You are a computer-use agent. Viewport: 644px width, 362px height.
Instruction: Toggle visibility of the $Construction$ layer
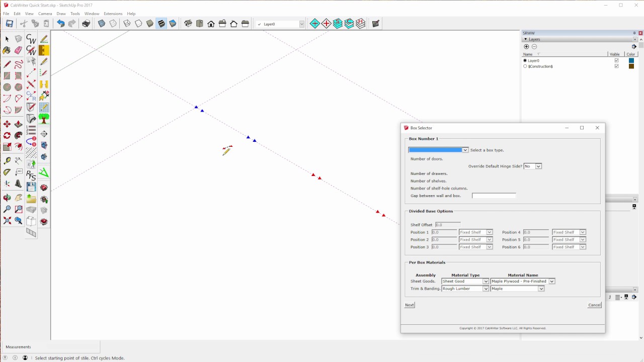616,66
